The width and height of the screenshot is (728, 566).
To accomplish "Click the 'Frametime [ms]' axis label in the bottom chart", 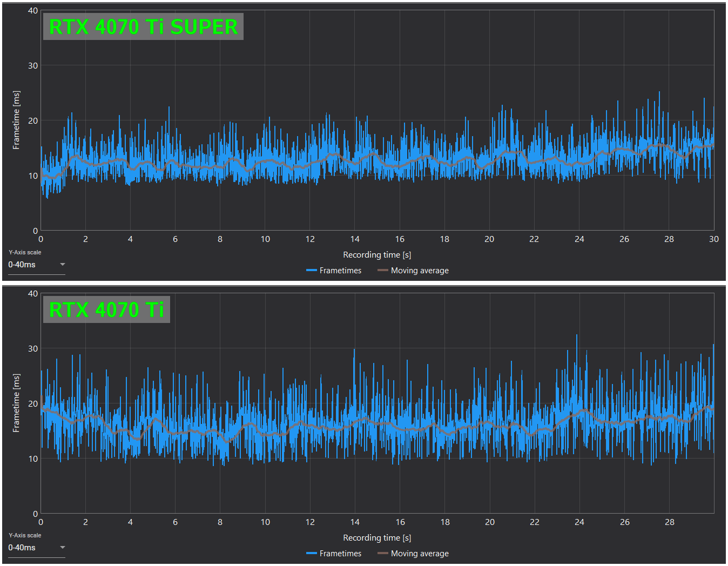I will click(x=16, y=403).
